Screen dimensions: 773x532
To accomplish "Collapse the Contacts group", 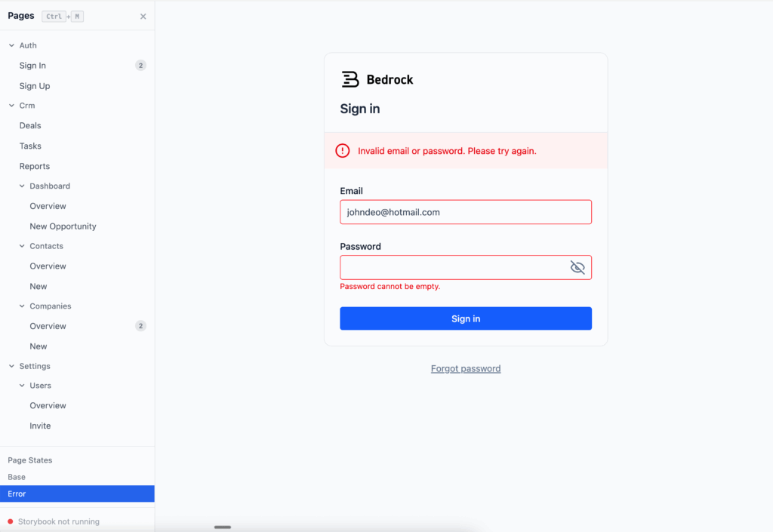I will [22, 246].
